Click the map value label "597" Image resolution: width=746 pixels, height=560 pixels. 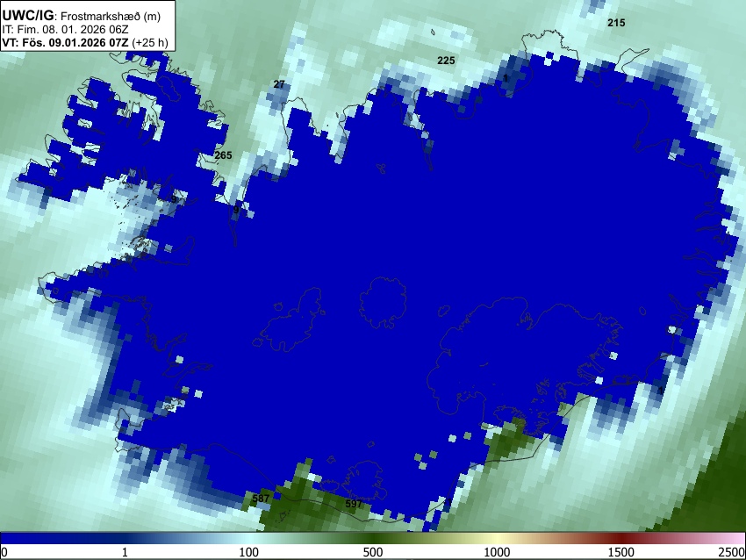354,503
